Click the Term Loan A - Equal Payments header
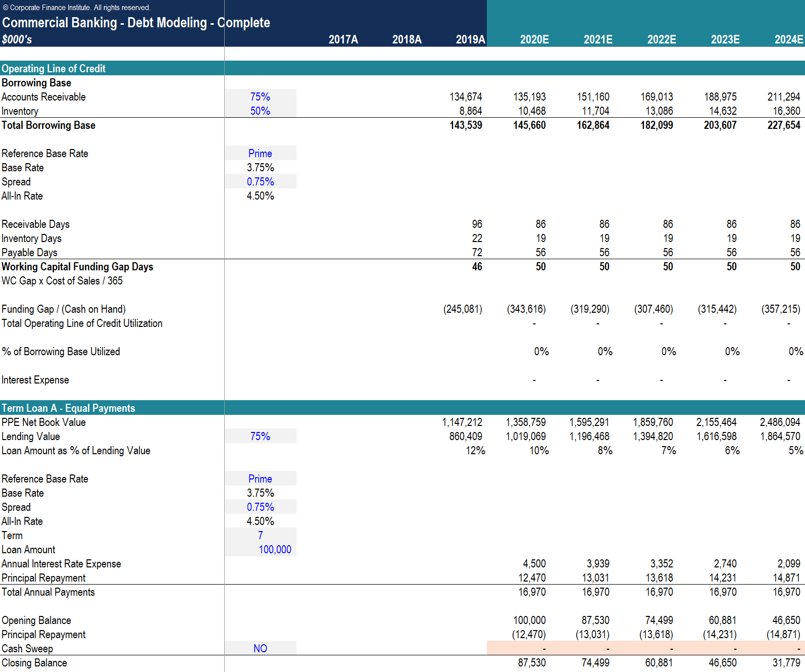This screenshot has width=805, height=672. click(68, 408)
